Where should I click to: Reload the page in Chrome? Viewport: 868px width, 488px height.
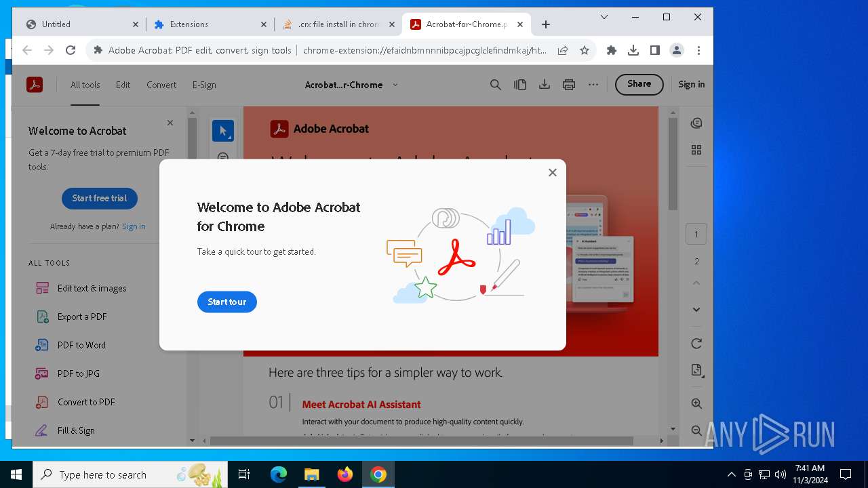[x=71, y=50]
